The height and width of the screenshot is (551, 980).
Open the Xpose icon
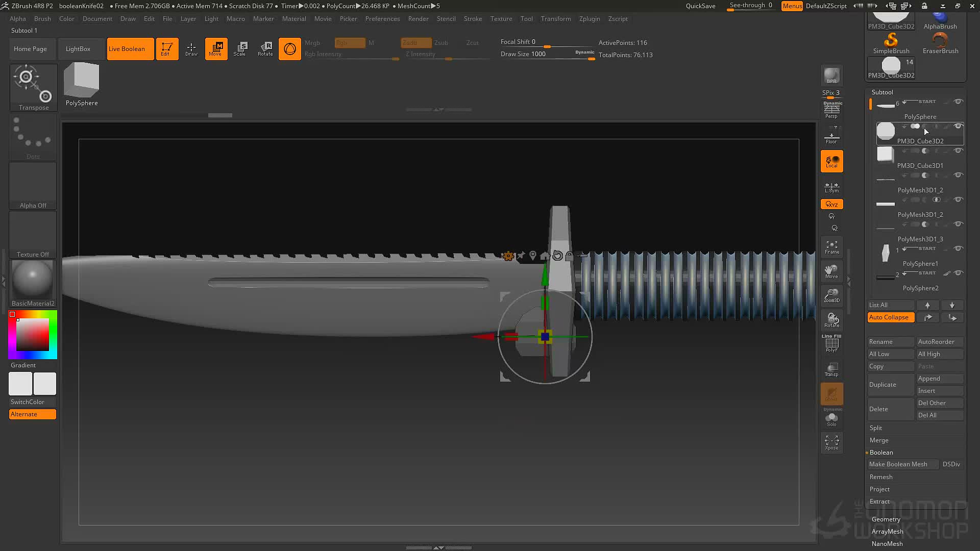[x=831, y=442]
